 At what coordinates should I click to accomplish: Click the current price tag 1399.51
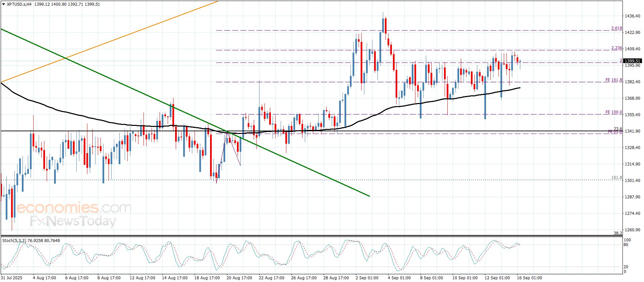[x=632, y=61]
